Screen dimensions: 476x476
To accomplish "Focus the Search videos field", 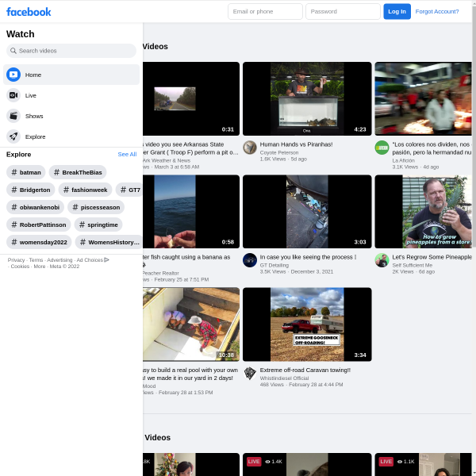I will (71, 51).
